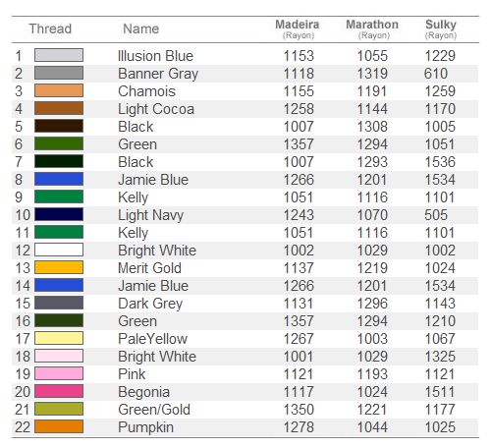Select the Pumpkin orange swatch
The width and height of the screenshot is (491, 448).
pos(59,426)
